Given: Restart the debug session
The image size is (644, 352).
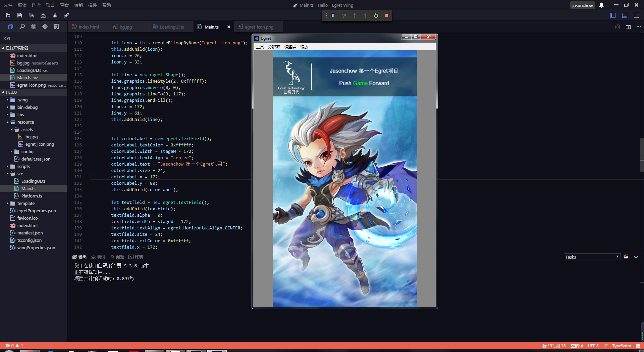Looking at the screenshot, I should (x=376, y=15).
